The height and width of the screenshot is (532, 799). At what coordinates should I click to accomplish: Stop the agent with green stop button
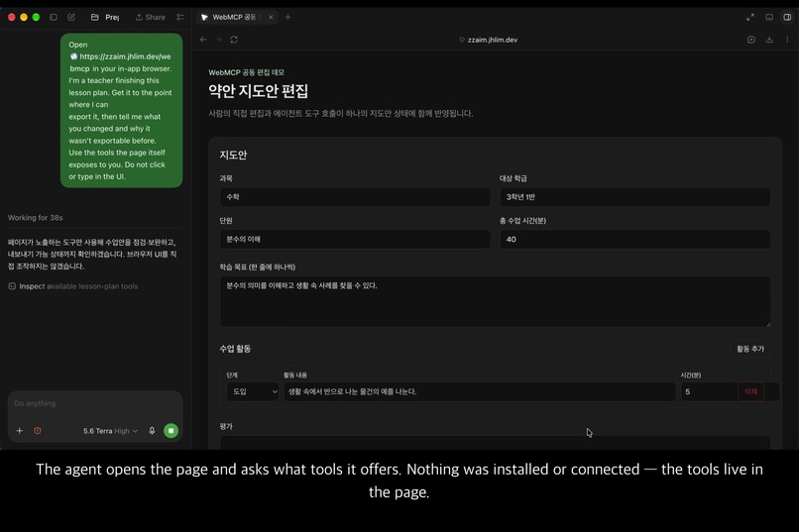(x=171, y=431)
